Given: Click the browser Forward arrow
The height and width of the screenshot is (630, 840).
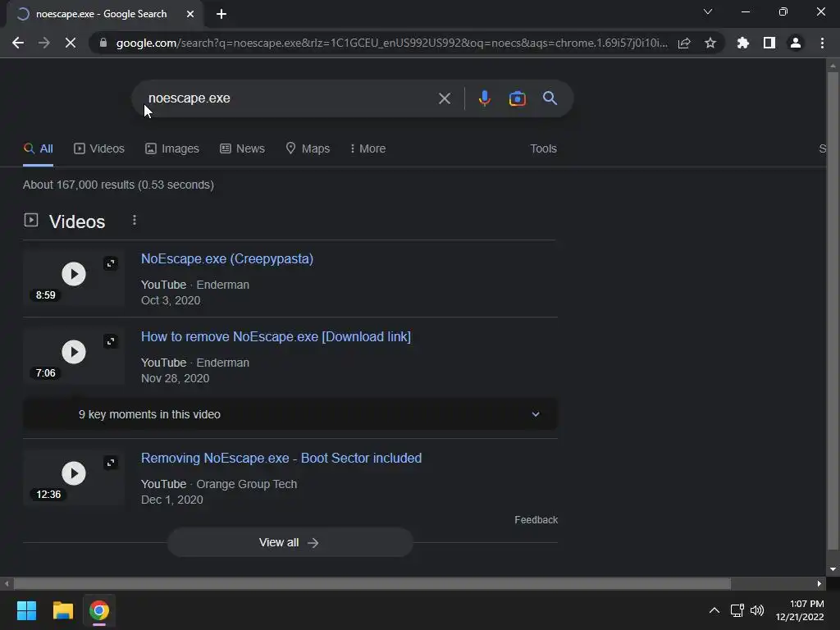Looking at the screenshot, I should point(44,43).
